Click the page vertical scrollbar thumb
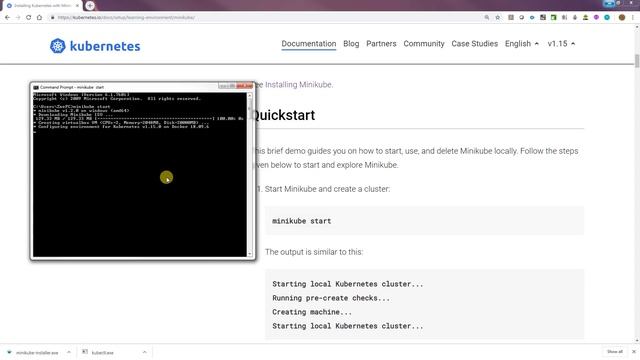The height and width of the screenshot is (360, 640). [637, 61]
